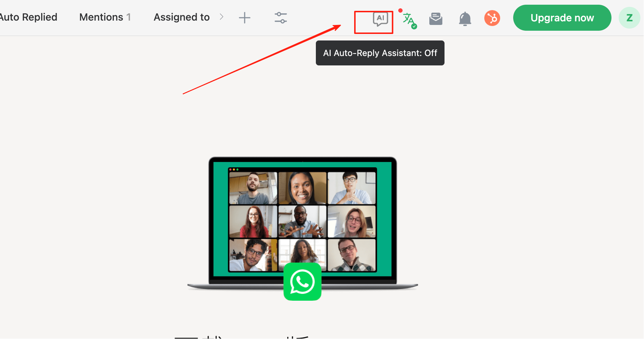
Task: Open the filter sliders settings icon
Action: click(280, 18)
